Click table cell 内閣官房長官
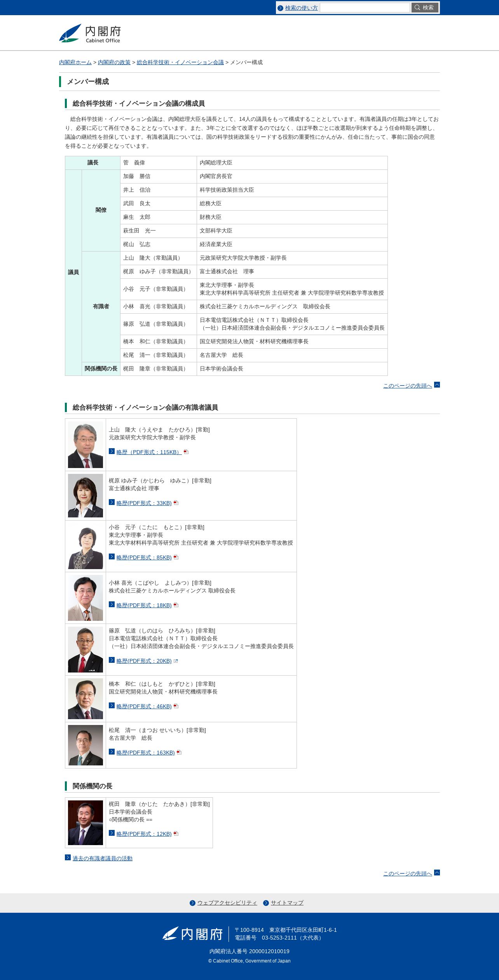 pos(292,176)
